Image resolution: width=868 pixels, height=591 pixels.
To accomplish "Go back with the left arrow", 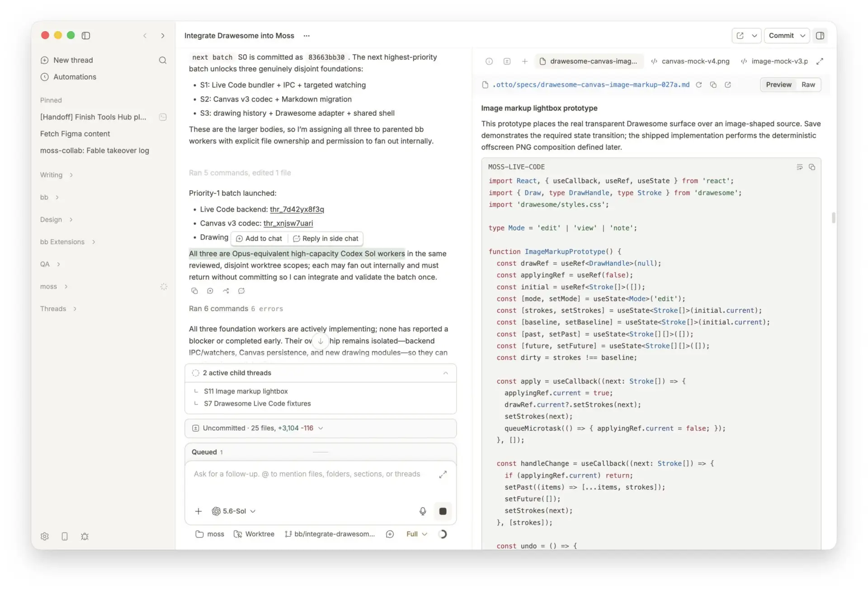I will 145,35.
